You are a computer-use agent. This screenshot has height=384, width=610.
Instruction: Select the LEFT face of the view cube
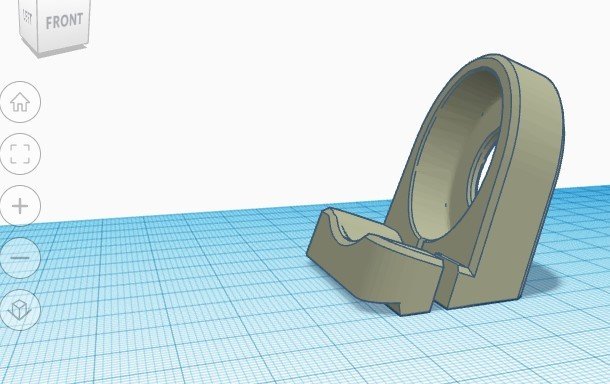click(x=27, y=18)
